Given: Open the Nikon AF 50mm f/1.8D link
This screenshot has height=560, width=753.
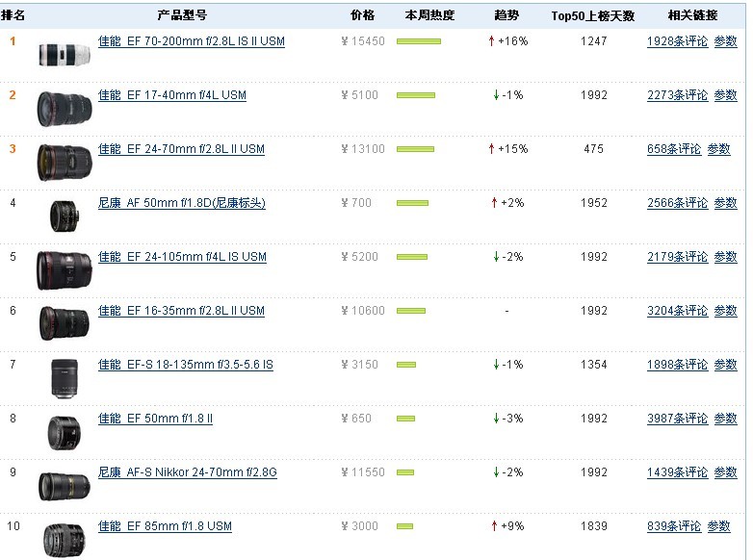Looking at the screenshot, I should [x=182, y=203].
